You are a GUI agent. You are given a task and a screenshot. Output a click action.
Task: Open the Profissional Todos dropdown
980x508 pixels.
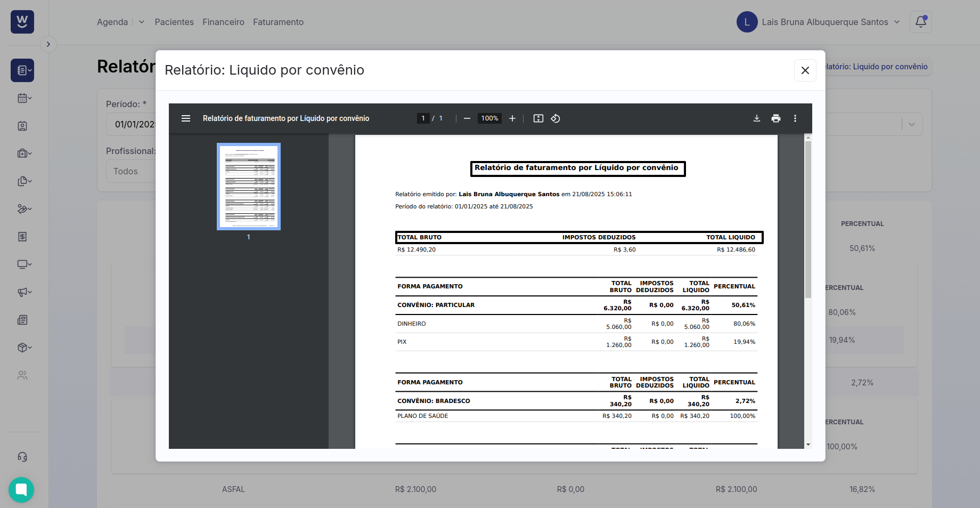pos(130,171)
